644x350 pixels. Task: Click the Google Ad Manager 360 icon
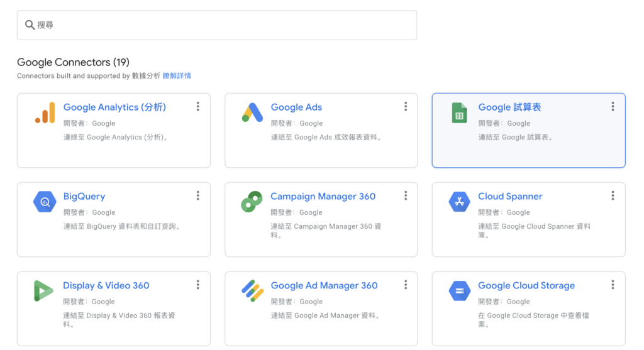pyautogui.click(x=253, y=290)
